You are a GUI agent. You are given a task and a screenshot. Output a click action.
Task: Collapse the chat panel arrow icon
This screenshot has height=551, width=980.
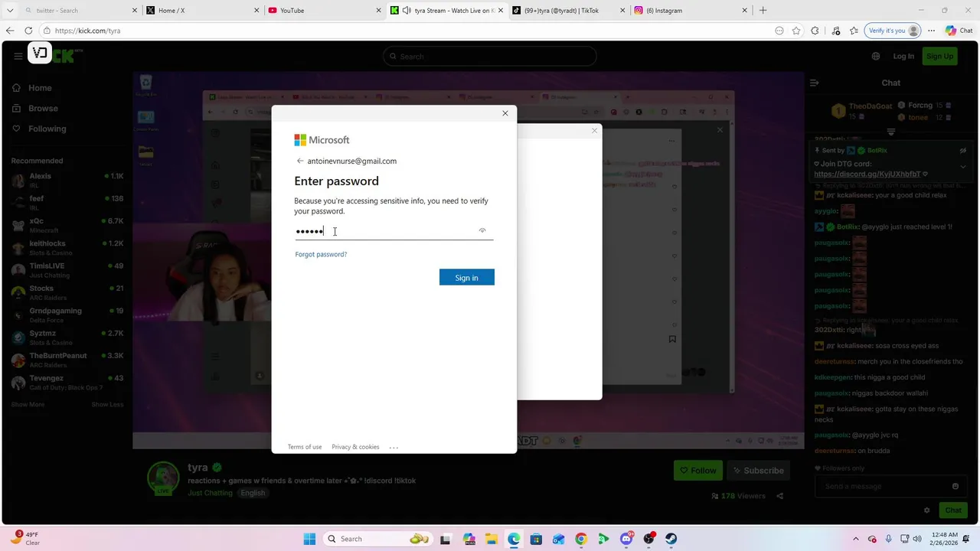tap(815, 83)
